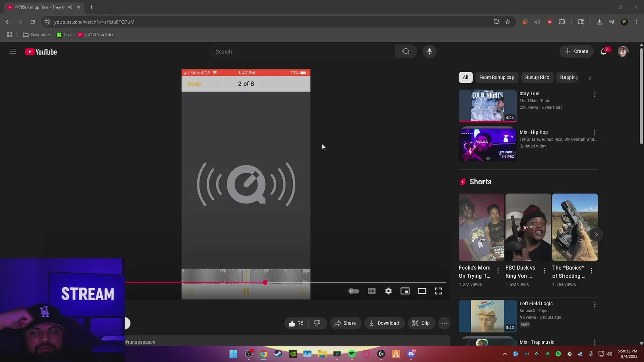Go back in browser history
The image size is (644, 362).
pyautogui.click(x=8, y=22)
